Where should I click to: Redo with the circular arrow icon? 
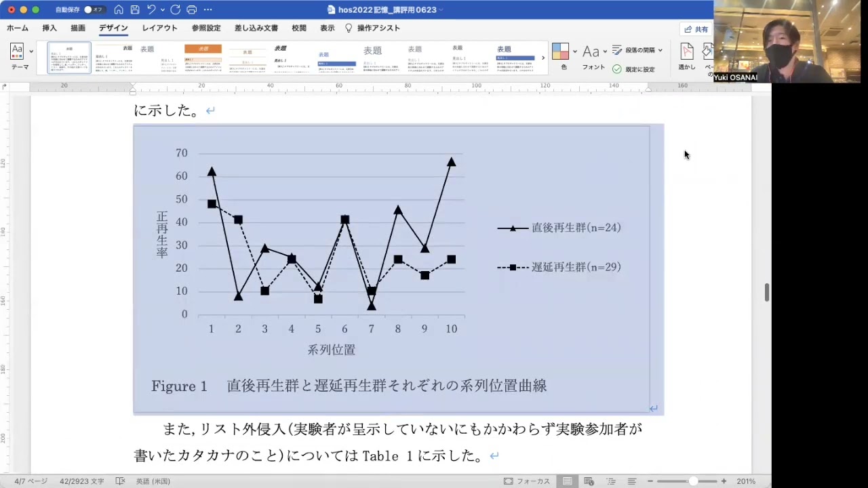click(175, 9)
